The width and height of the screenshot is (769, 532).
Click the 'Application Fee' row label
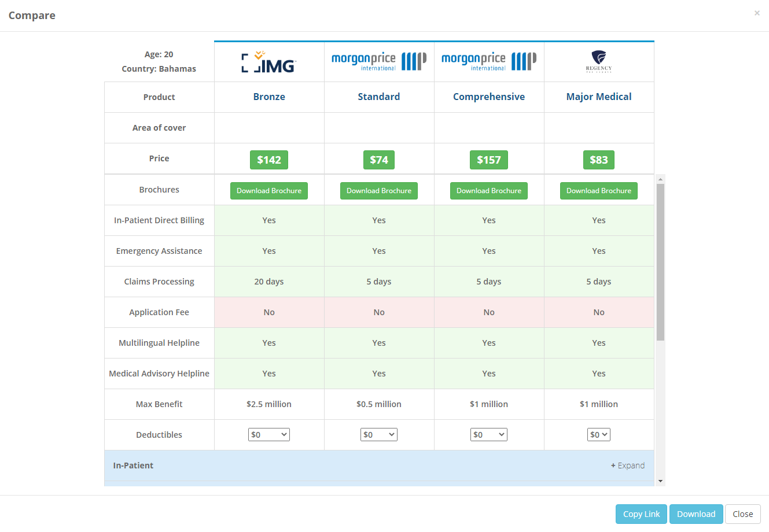pyautogui.click(x=159, y=312)
